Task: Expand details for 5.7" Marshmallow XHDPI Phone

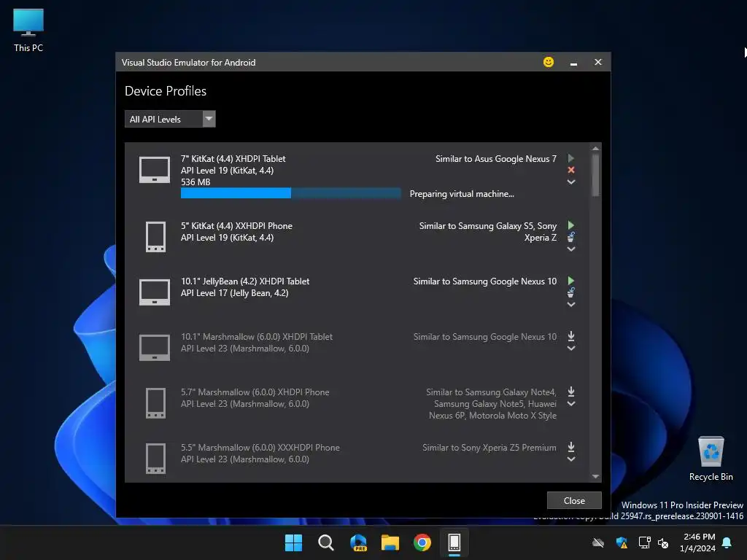Action: pyautogui.click(x=571, y=404)
